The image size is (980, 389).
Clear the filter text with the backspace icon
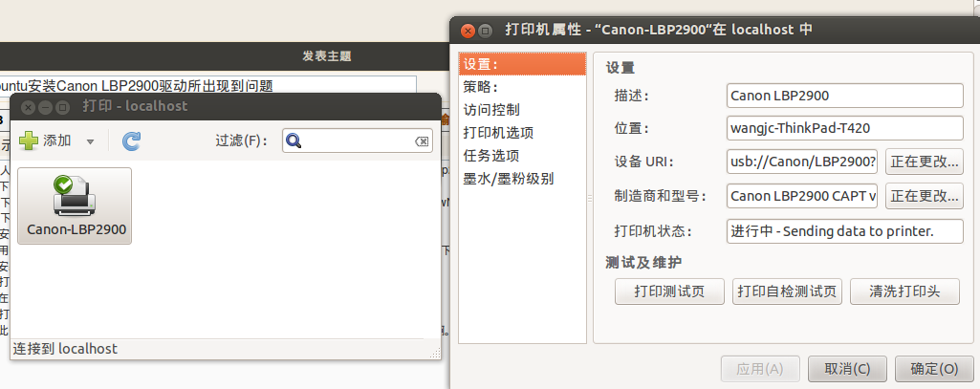tap(422, 141)
